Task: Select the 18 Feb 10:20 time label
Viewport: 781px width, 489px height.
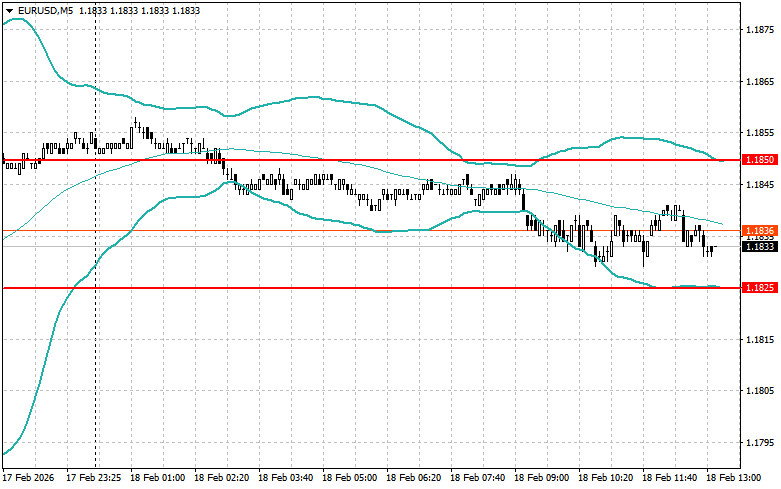Action: pos(605,478)
